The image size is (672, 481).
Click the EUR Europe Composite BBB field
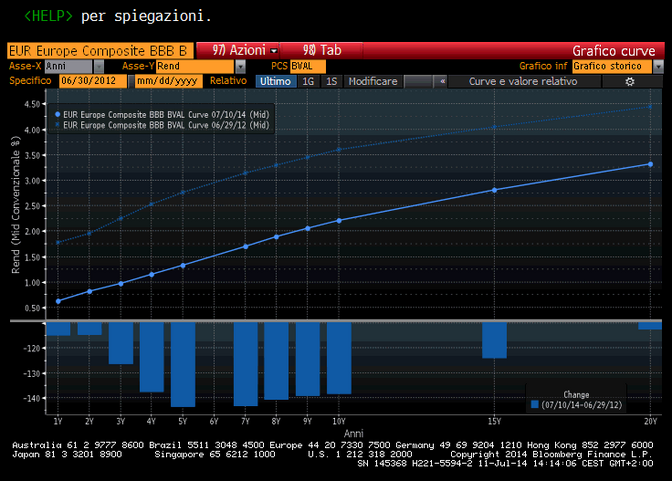coord(98,50)
